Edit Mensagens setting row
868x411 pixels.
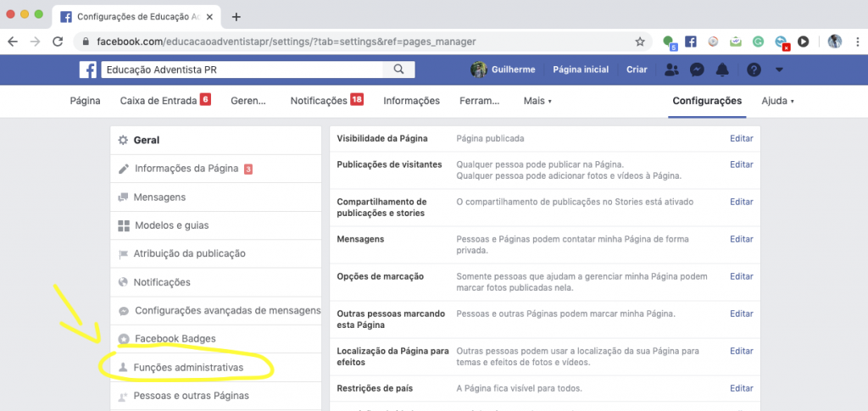[741, 239]
